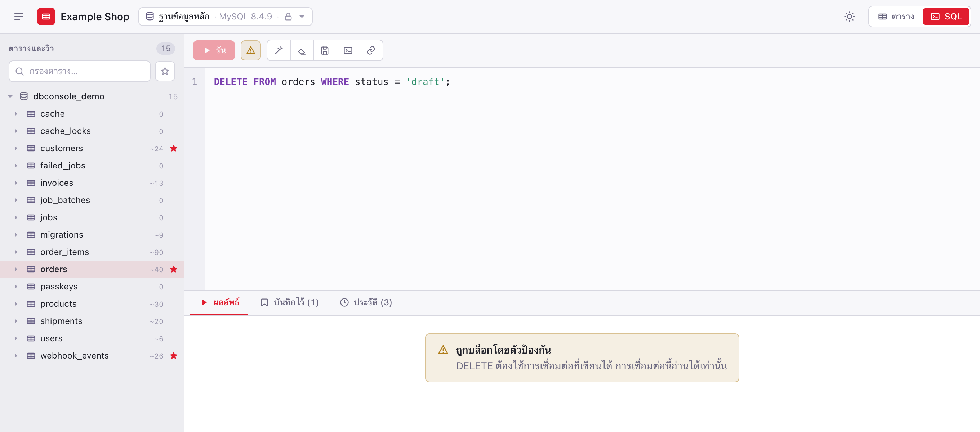This screenshot has width=980, height=432.
Task: Unfavorite the customers table with its red star
Action: 173,148
